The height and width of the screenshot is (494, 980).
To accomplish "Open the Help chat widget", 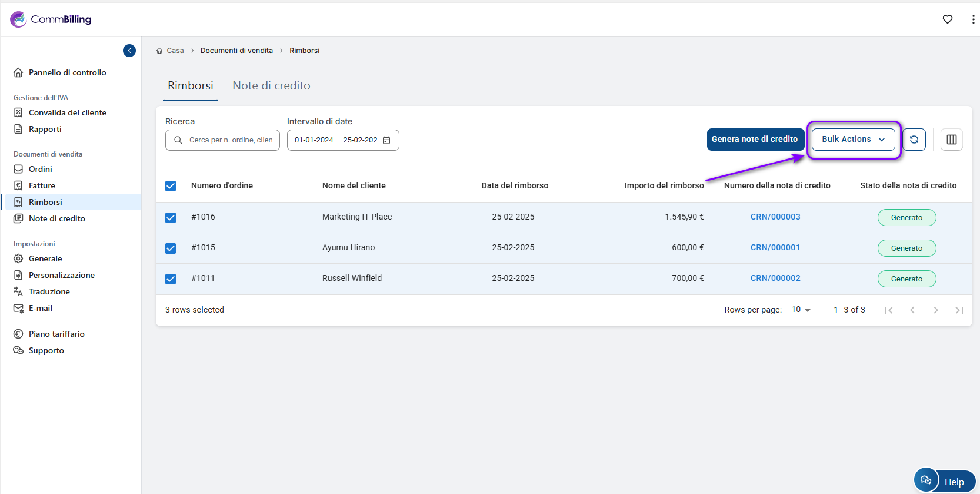I will pos(945,481).
